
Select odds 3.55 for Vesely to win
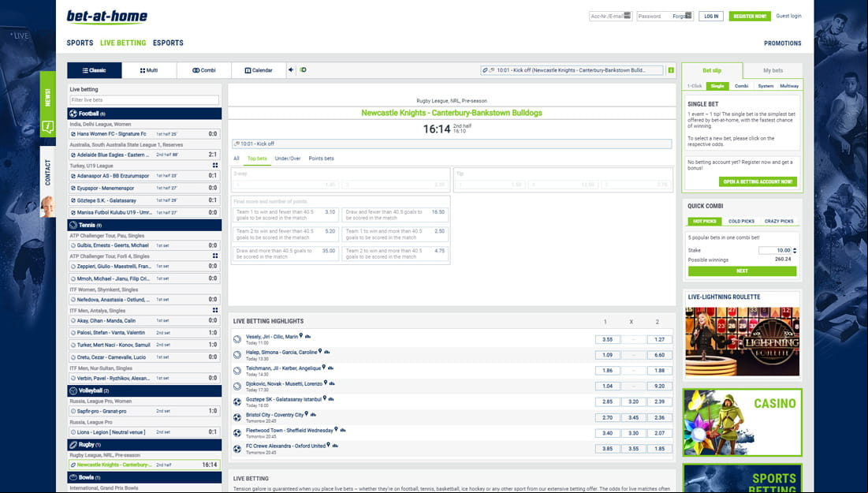click(x=607, y=339)
